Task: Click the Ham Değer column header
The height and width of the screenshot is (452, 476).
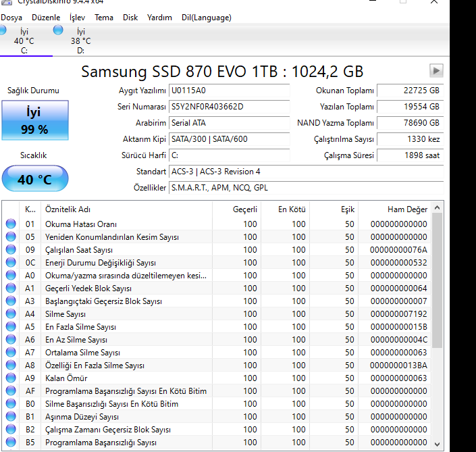Action: [x=395, y=209]
